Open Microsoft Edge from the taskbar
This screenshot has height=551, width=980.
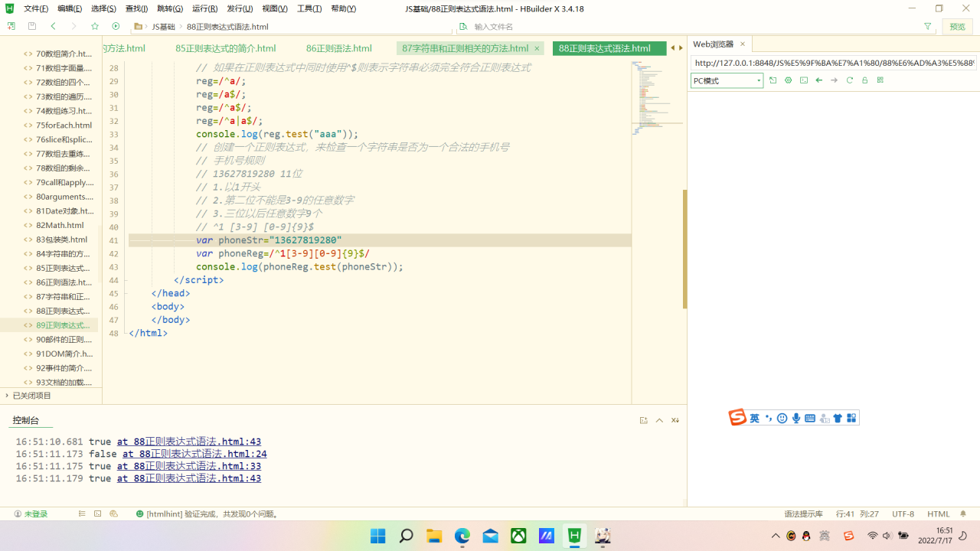point(462,536)
